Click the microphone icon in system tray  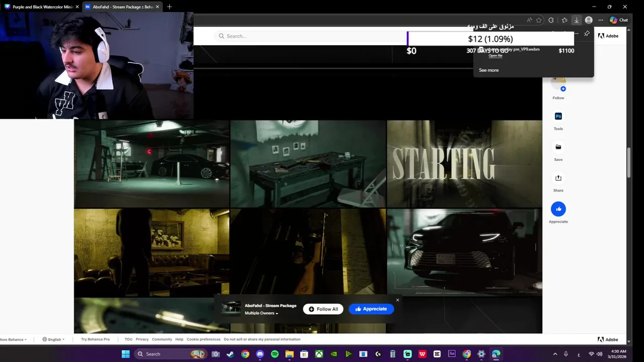tap(566, 354)
